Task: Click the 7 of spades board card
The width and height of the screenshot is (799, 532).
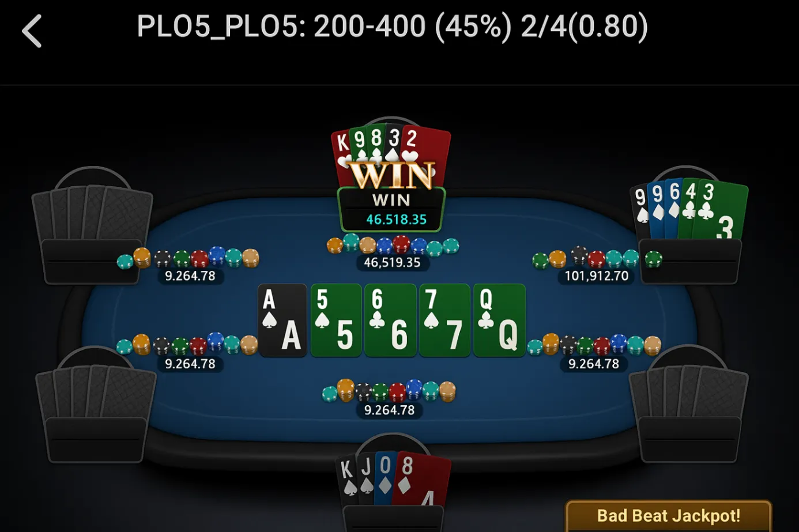Action: pos(444,320)
